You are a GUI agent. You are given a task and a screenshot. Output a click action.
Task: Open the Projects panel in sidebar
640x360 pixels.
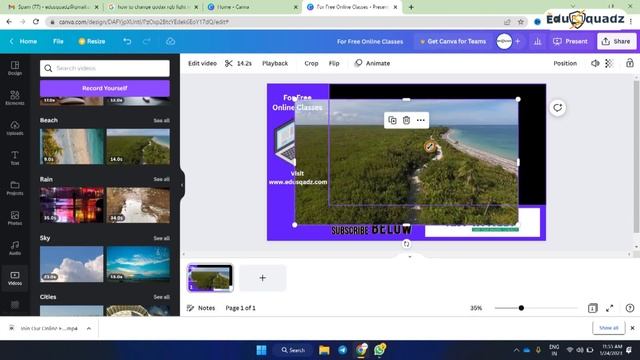click(x=15, y=188)
